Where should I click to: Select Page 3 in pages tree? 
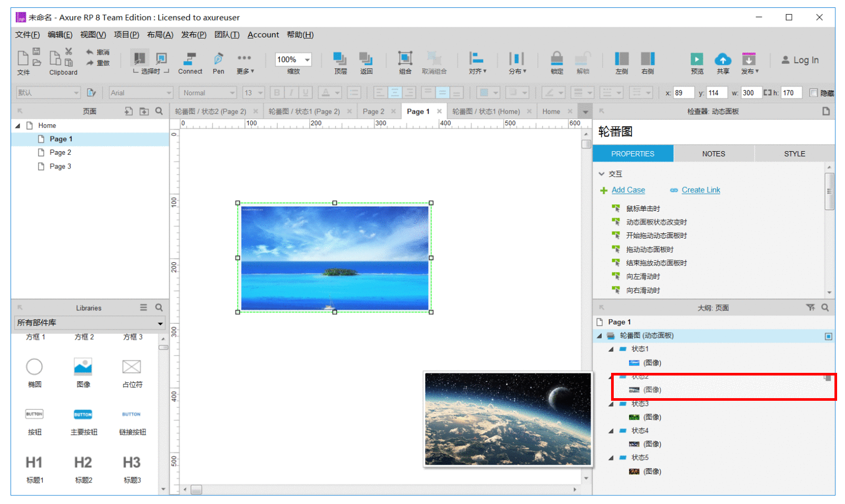(60, 166)
